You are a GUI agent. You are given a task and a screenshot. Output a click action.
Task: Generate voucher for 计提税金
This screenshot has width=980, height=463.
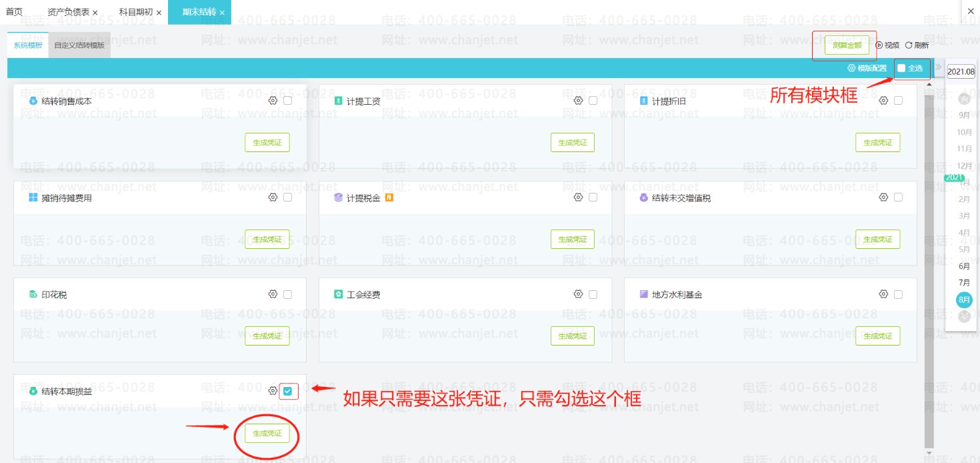(573, 240)
